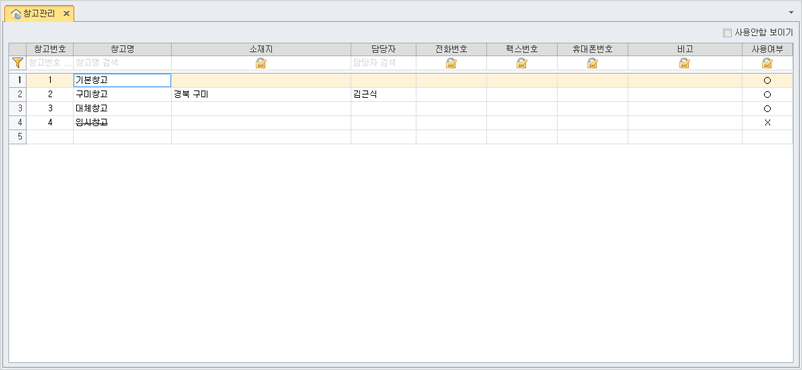This screenshot has width=802, height=370.
Task: Click the filter edit icon under 비고
Action: tap(684, 63)
